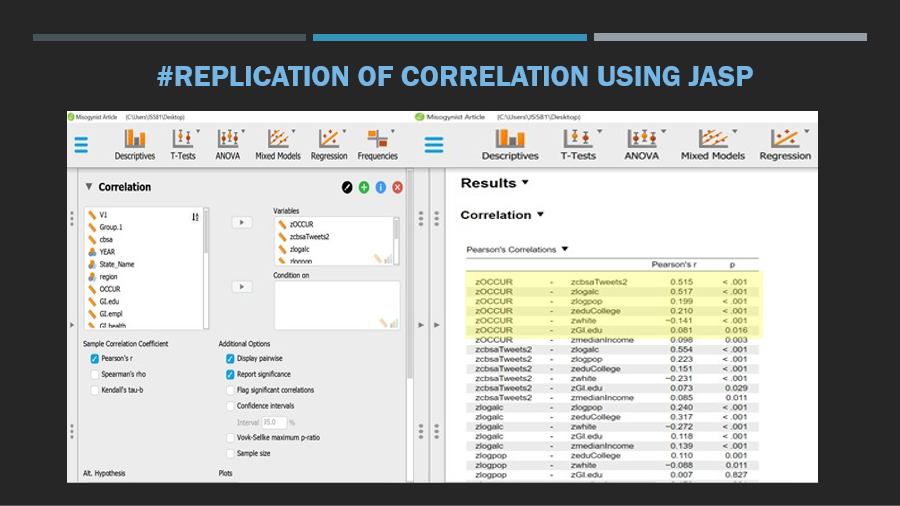Select the OCCUR variable in list
The image size is (900, 506).
pyautogui.click(x=110, y=289)
